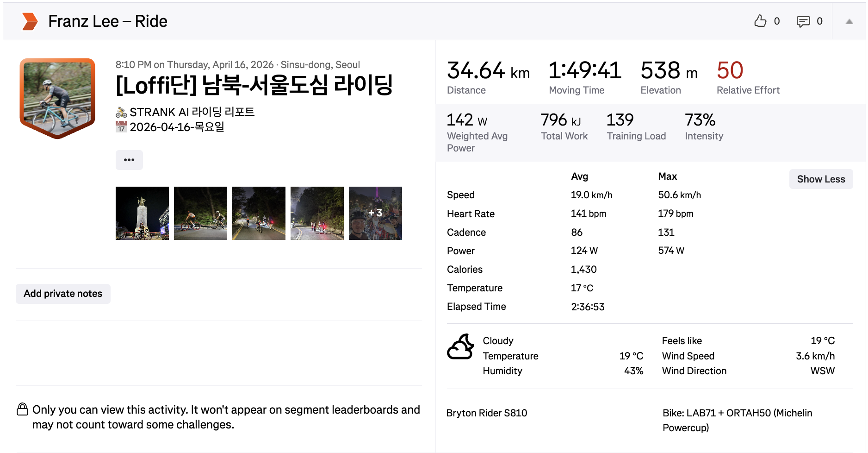
Task: Click the 2:36:53 Elapsed Time value
Action: [588, 307]
